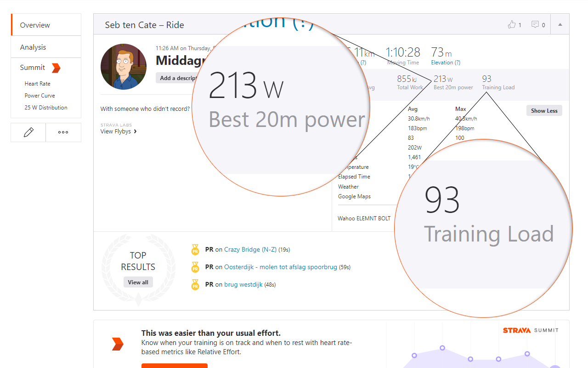Click the PR medal beside Oosterdijk segment
The height and width of the screenshot is (368, 588).
pyautogui.click(x=195, y=267)
